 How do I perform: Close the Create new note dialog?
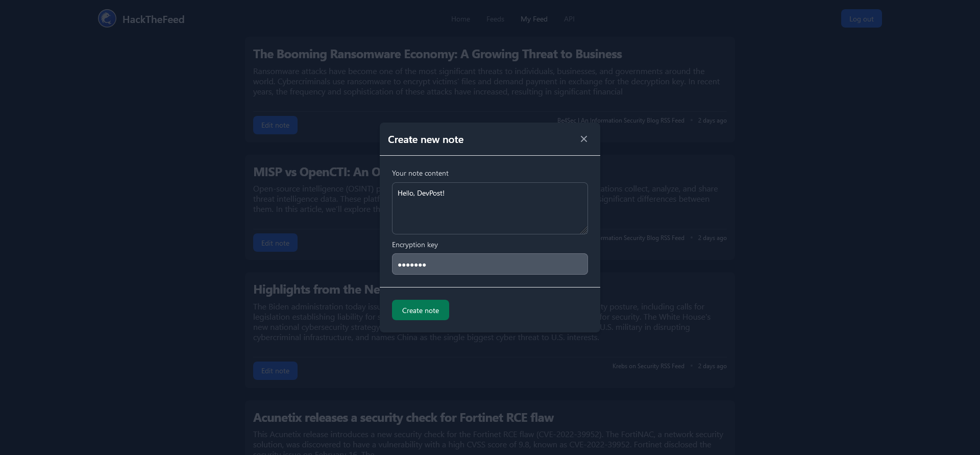point(584,139)
